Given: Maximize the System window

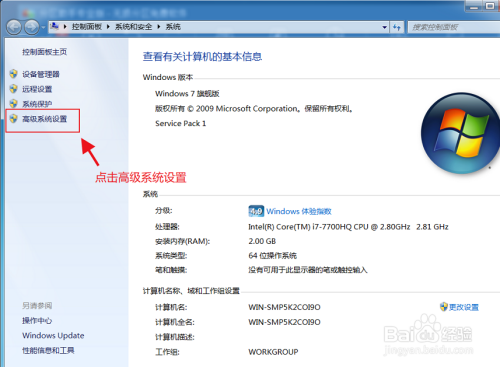Looking at the screenshot, I should (490, 6).
